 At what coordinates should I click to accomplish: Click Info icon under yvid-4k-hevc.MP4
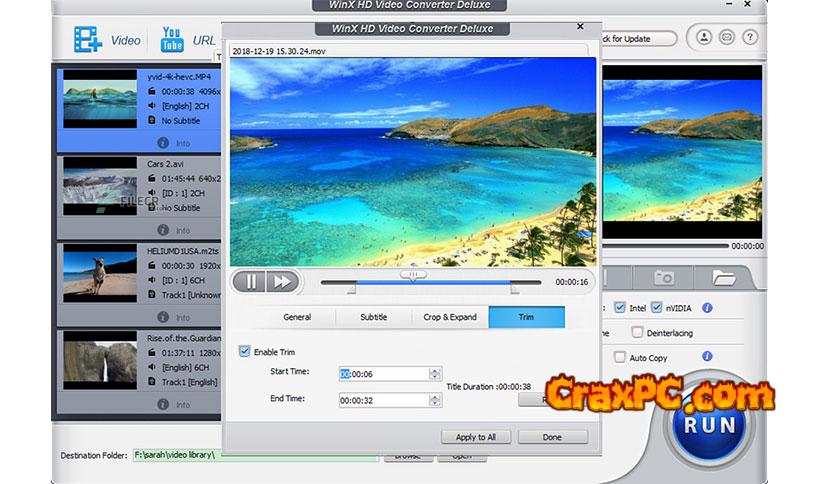(163, 143)
